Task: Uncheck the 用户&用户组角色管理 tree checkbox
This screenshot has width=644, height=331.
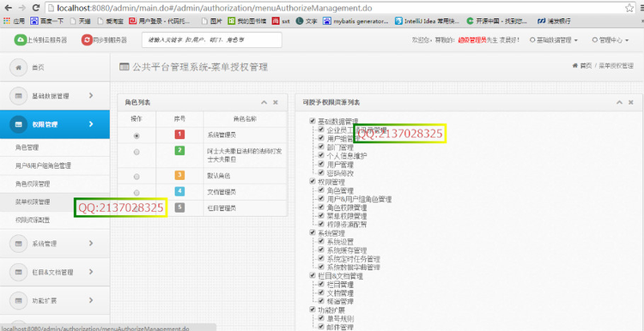Action: (x=321, y=199)
